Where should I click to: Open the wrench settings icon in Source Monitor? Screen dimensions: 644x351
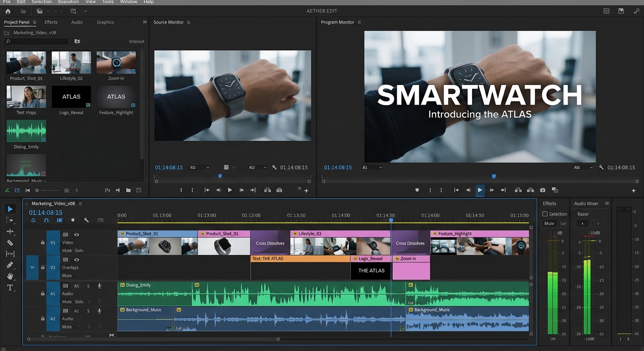tap(274, 167)
